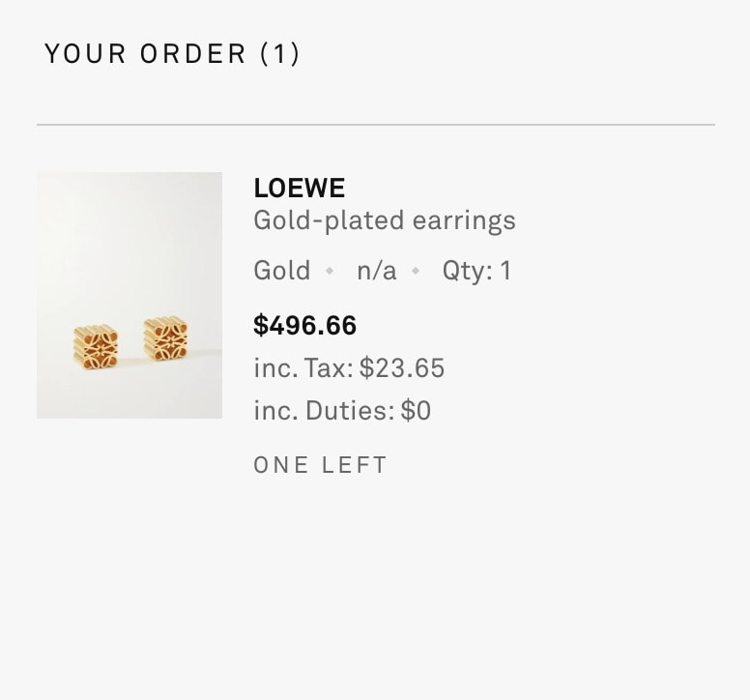Viewport: 750px width, 700px height.
Task: Open the Gold-plated earrings product title
Action: 384,220
